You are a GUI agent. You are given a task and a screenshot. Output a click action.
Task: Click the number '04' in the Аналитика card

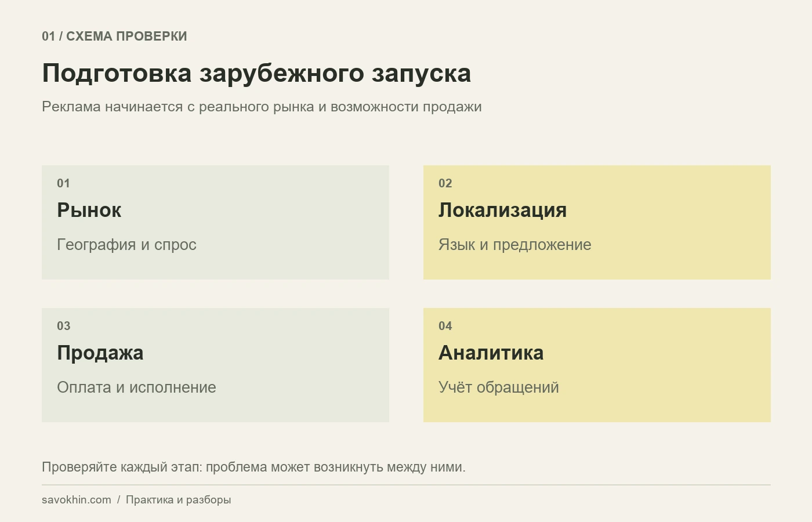point(445,326)
